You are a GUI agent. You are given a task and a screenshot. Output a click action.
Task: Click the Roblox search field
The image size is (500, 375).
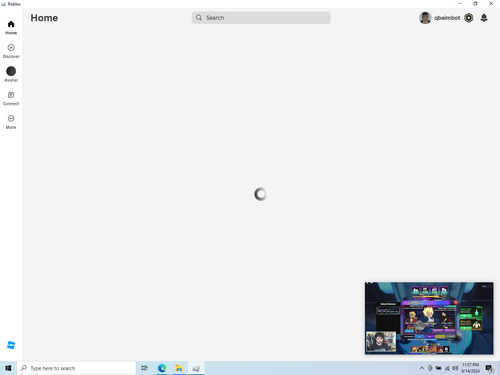(261, 18)
